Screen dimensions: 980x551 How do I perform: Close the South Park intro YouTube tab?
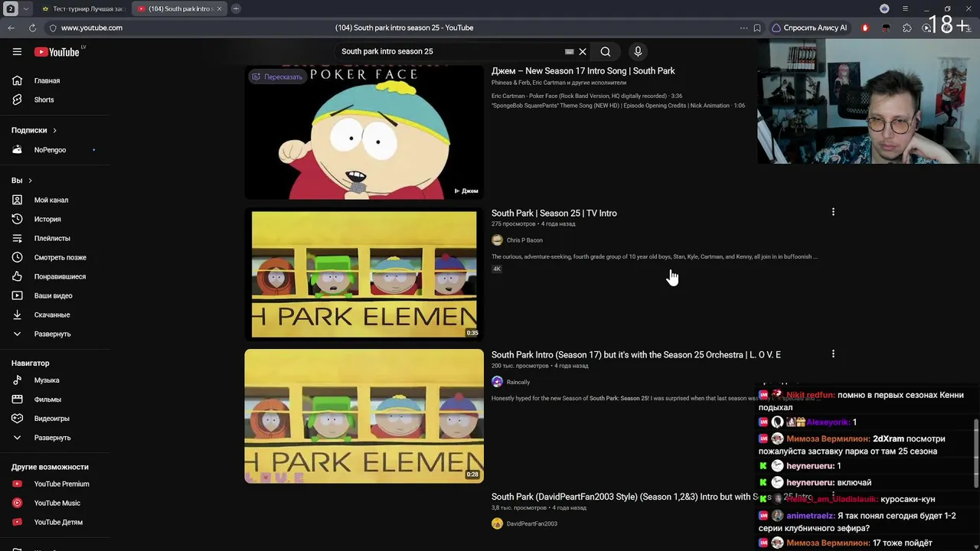219,8
